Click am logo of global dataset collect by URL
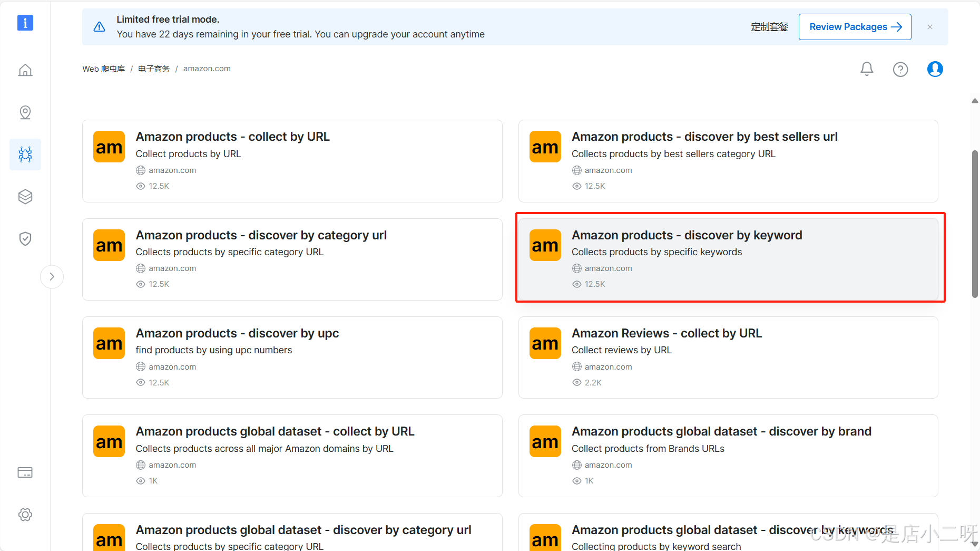The height and width of the screenshot is (551, 980). click(109, 441)
